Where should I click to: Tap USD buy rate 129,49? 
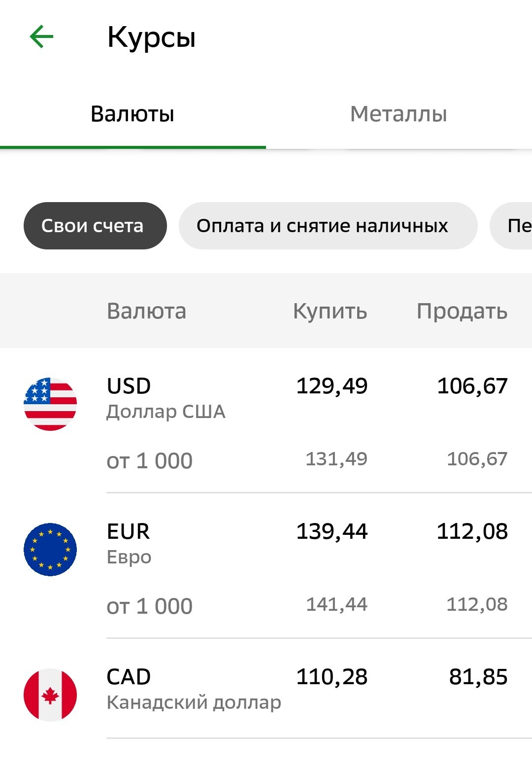[x=332, y=386]
